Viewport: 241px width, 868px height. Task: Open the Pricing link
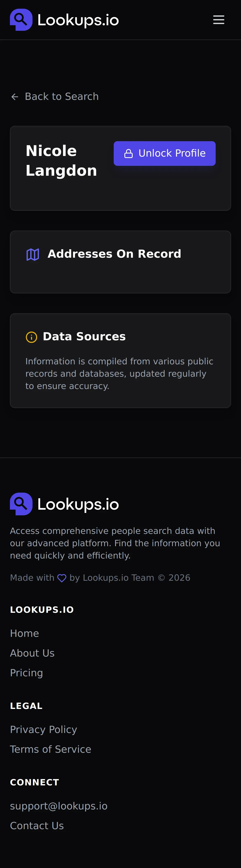click(x=27, y=673)
